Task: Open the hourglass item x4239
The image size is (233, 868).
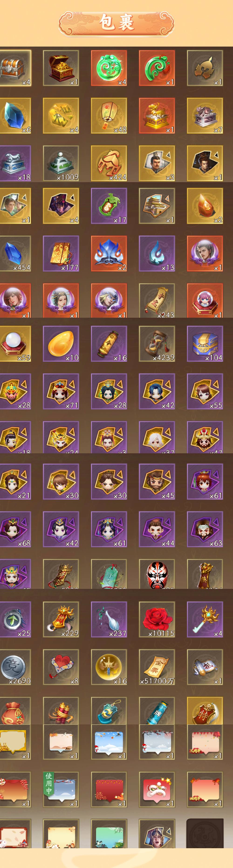Action: click(x=157, y=344)
